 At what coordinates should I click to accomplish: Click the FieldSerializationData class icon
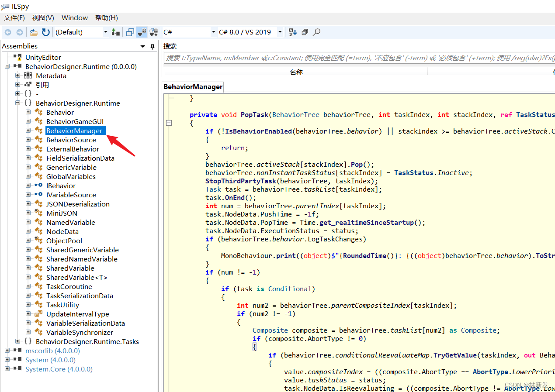click(x=38, y=158)
